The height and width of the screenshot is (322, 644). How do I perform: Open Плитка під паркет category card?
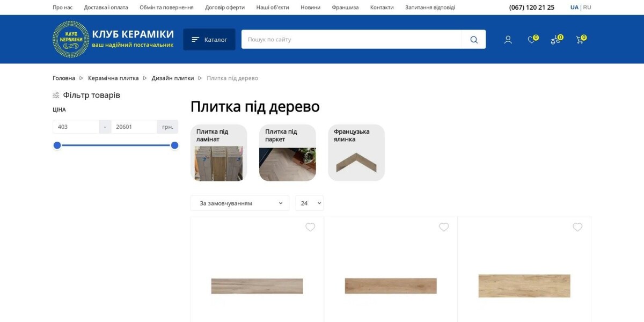(x=288, y=153)
